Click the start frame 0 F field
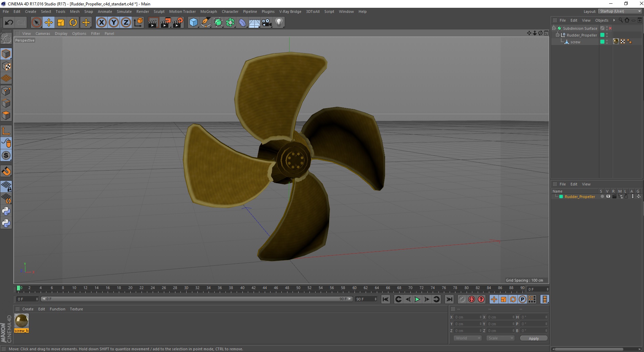The width and height of the screenshot is (644, 352). click(x=27, y=299)
